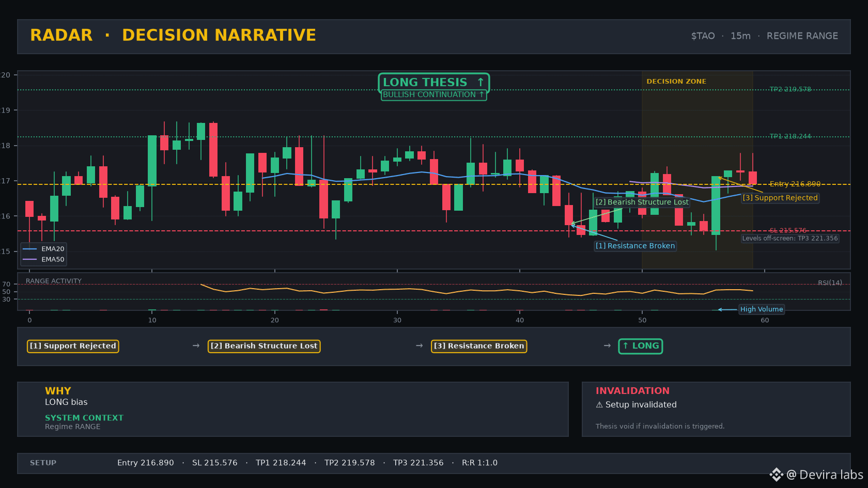Click the arrow before the LONG button

(607, 346)
